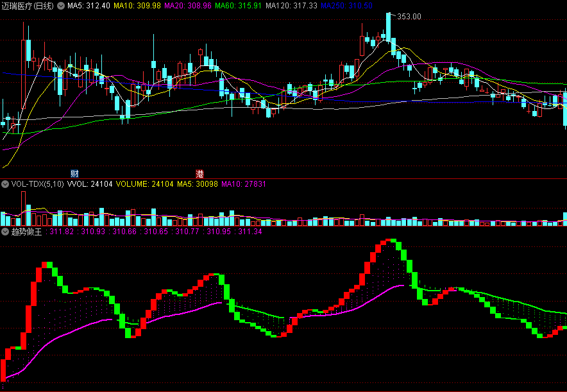Open the VOL-TDX indicator dropdown
This screenshot has height=392, width=567.
tap(5, 184)
